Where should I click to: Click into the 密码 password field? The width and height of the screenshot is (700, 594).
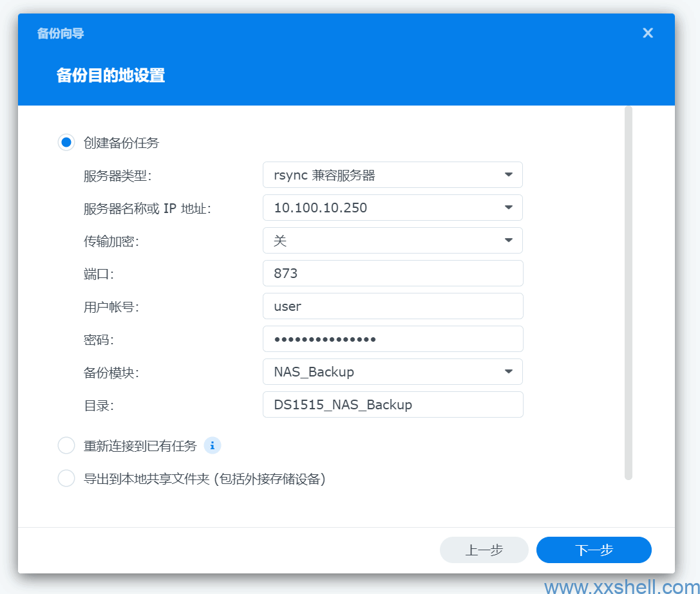coord(393,339)
